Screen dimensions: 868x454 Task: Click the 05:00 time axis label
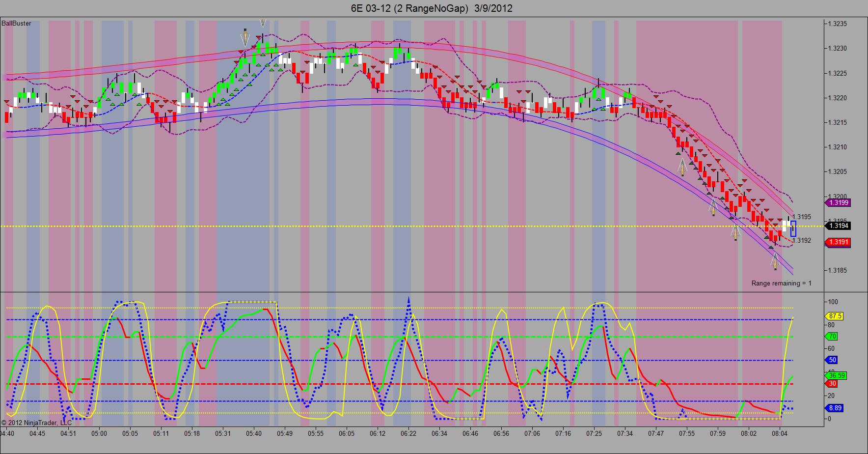coord(99,433)
